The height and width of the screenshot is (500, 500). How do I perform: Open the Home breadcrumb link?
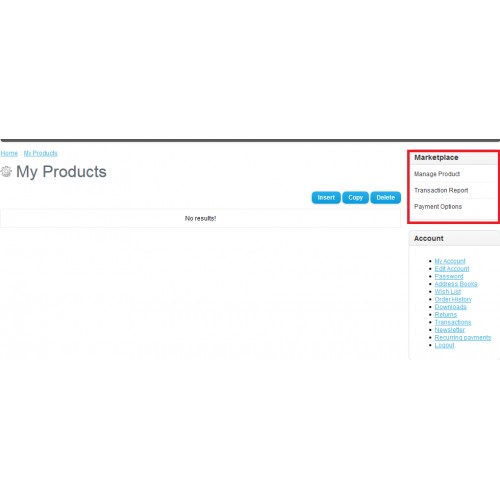click(x=9, y=153)
